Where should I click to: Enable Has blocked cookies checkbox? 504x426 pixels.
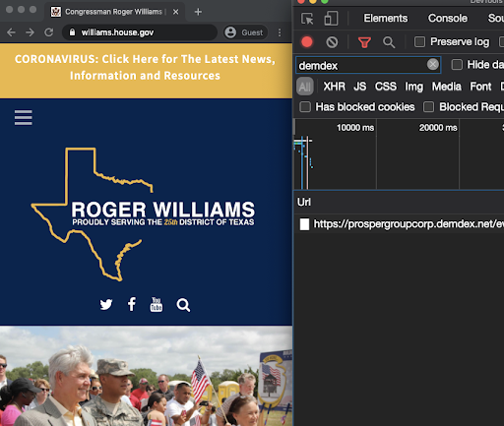(305, 107)
